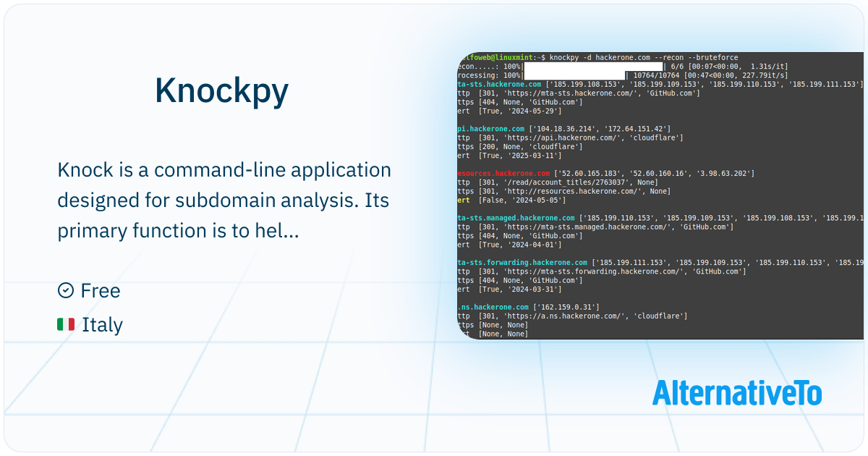Click the 'mta-sts.managed.hackerone.com' subdomain line

tap(661, 218)
